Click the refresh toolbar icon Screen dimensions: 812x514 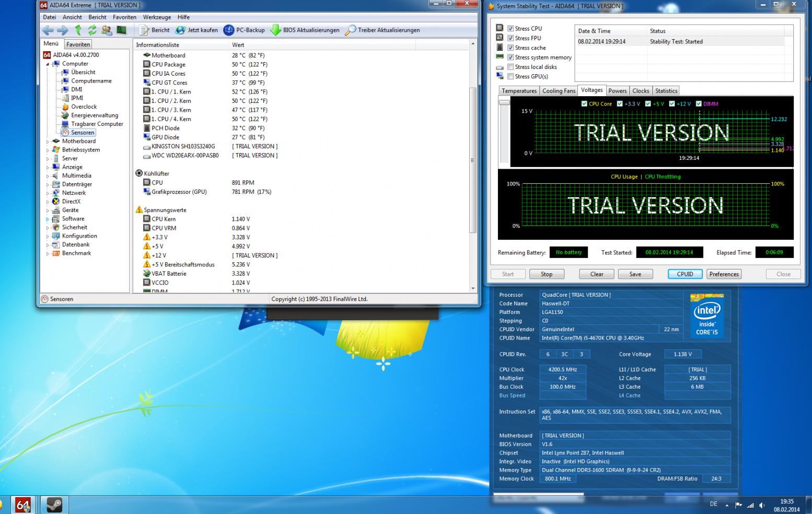pyautogui.click(x=92, y=30)
